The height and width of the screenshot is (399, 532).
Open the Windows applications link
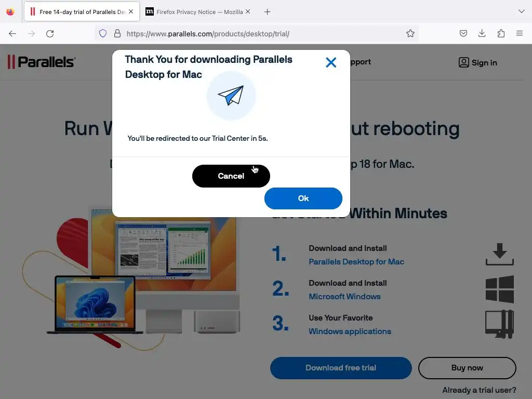[350, 331]
